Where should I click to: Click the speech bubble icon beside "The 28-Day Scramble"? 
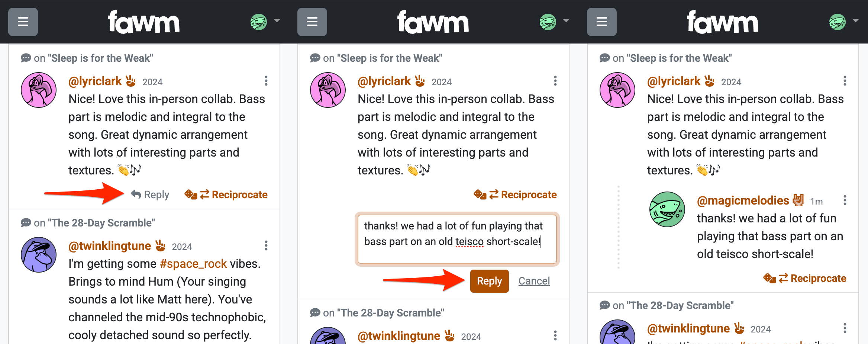point(26,222)
